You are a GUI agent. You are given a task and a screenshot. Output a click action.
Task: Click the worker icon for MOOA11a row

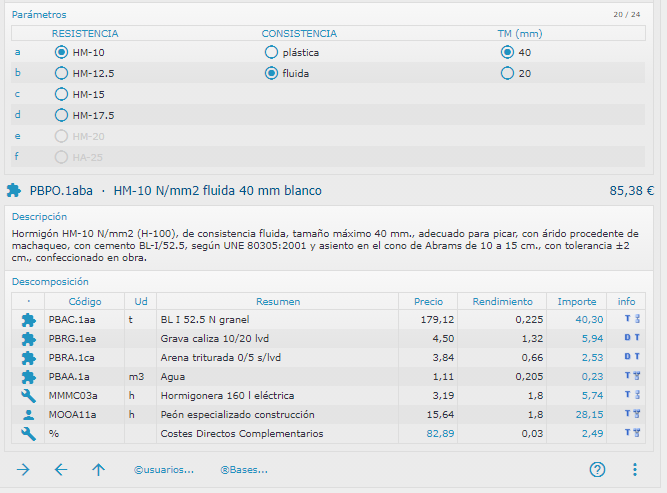pyautogui.click(x=28, y=415)
